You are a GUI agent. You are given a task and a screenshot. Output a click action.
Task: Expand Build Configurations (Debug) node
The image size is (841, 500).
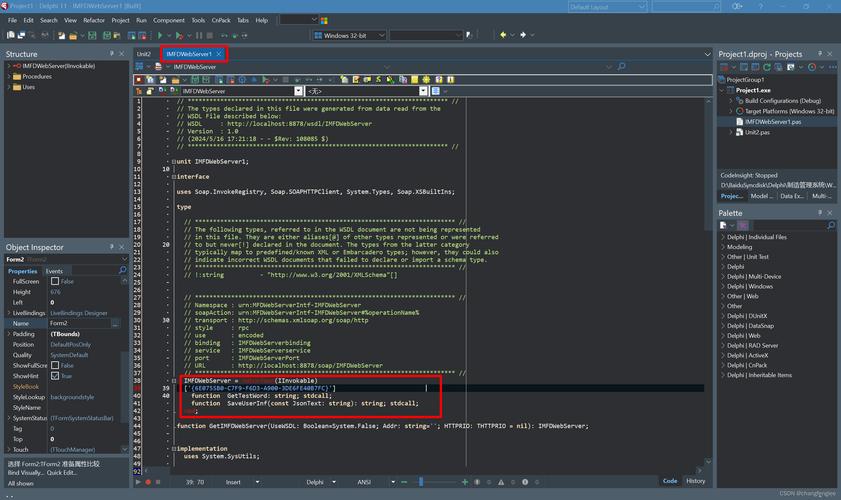tap(731, 100)
